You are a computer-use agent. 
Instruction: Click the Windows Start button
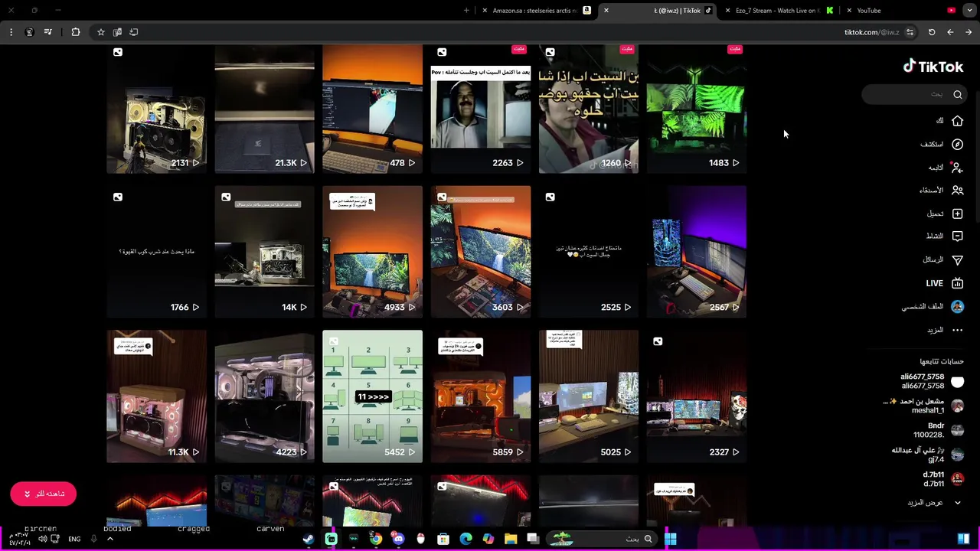(x=670, y=539)
